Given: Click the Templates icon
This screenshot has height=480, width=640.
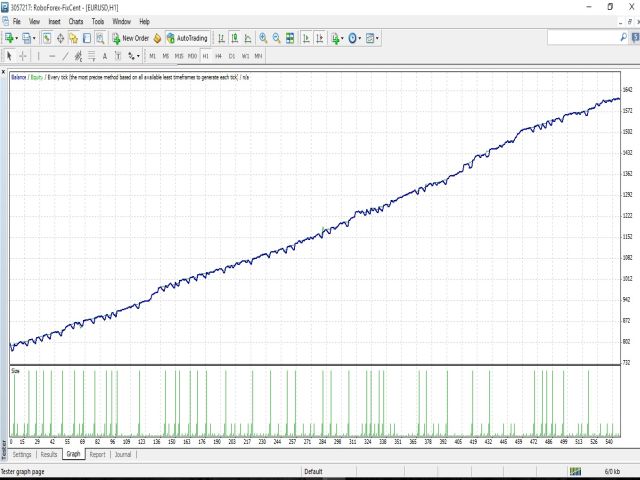Looking at the screenshot, I should coord(370,38).
